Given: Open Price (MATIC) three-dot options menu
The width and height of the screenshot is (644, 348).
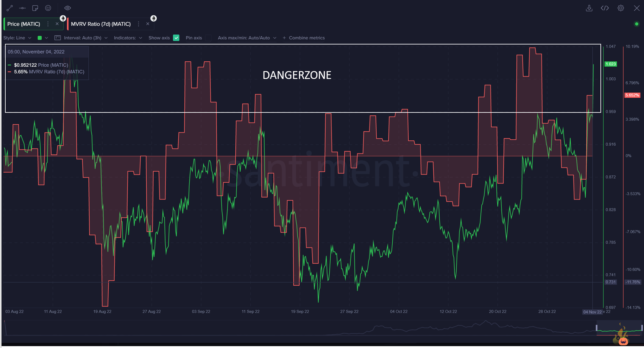Looking at the screenshot, I should click(x=48, y=24).
